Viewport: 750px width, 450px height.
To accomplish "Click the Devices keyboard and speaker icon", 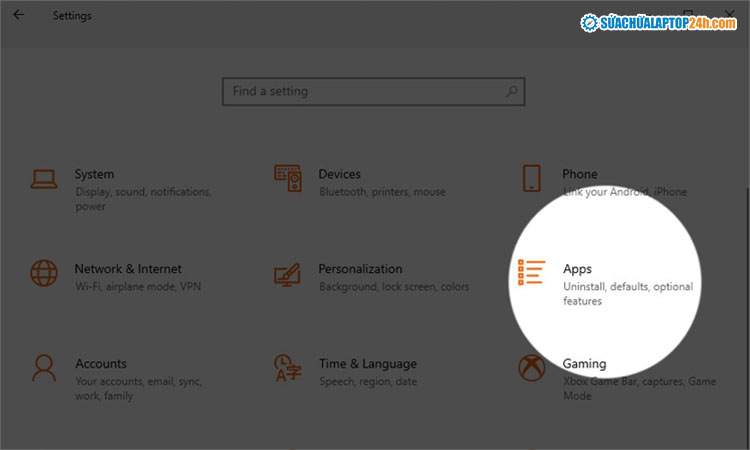I will pyautogui.click(x=288, y=178).
